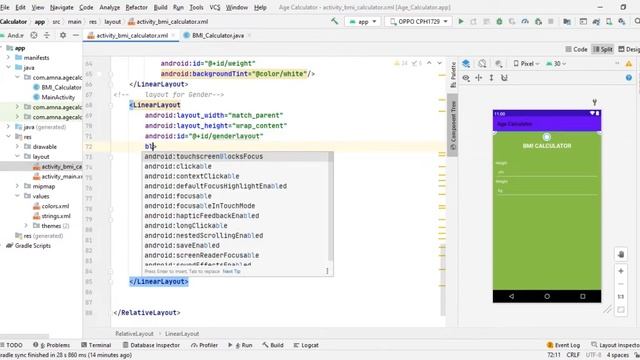
Task: Click LinearLayout in bottom breadcrumb
Action: (x=182, y=333)
